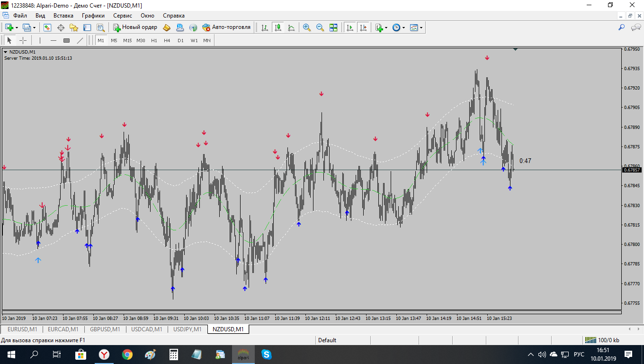Open the Strategy Tester magnifier icon
This screenshot has width=644, height=364.
(x=100, y=27)
